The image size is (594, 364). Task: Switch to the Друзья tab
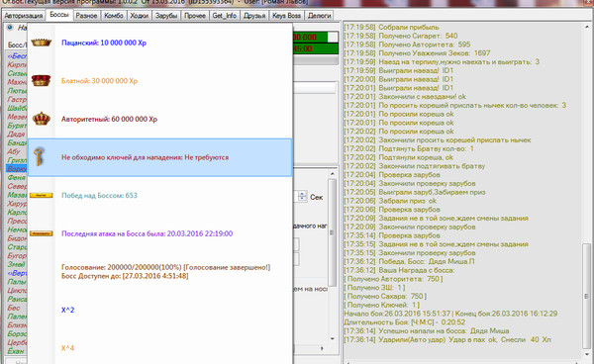point(254,16)
